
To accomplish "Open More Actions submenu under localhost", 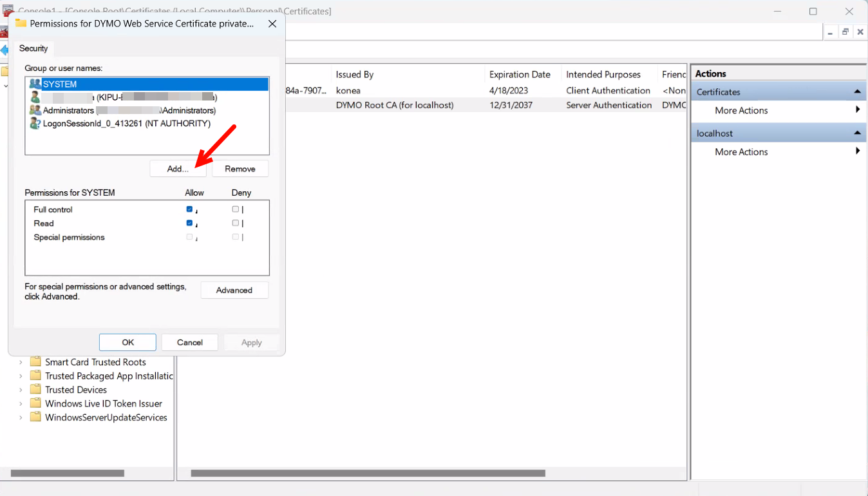I will point(741,152).
